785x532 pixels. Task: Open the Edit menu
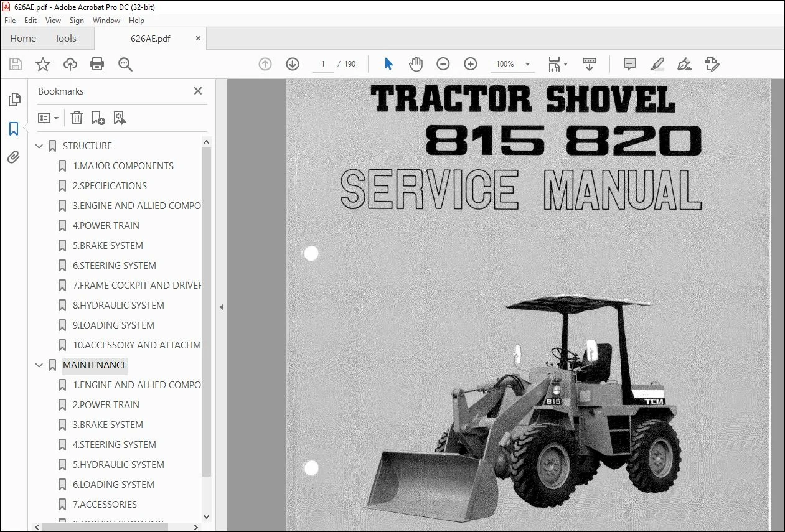[x=31, y=21]
